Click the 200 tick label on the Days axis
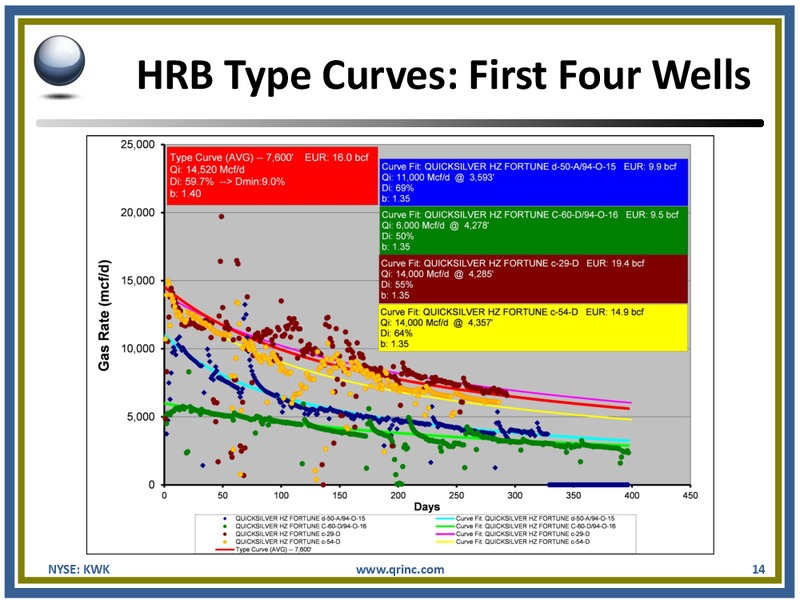 (x=398, y=495)
